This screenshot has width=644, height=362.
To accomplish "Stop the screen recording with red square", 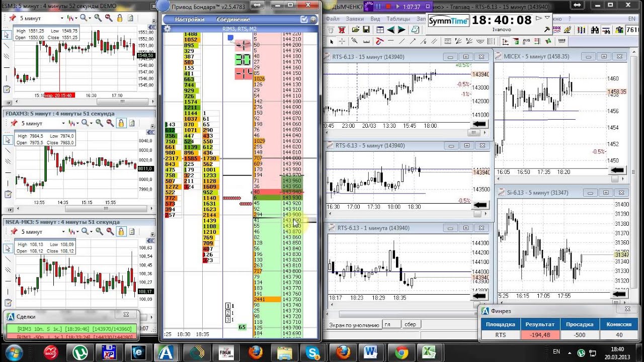I will [389, 7].
